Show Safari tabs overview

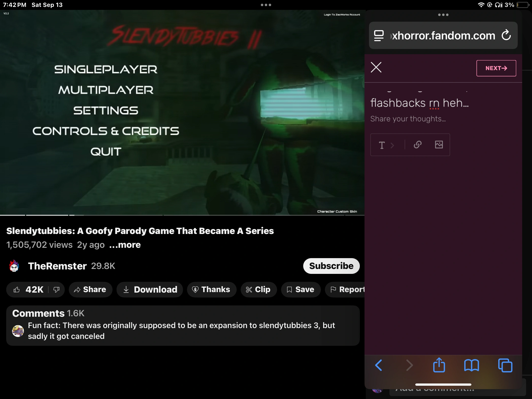[x=505, y=365]
